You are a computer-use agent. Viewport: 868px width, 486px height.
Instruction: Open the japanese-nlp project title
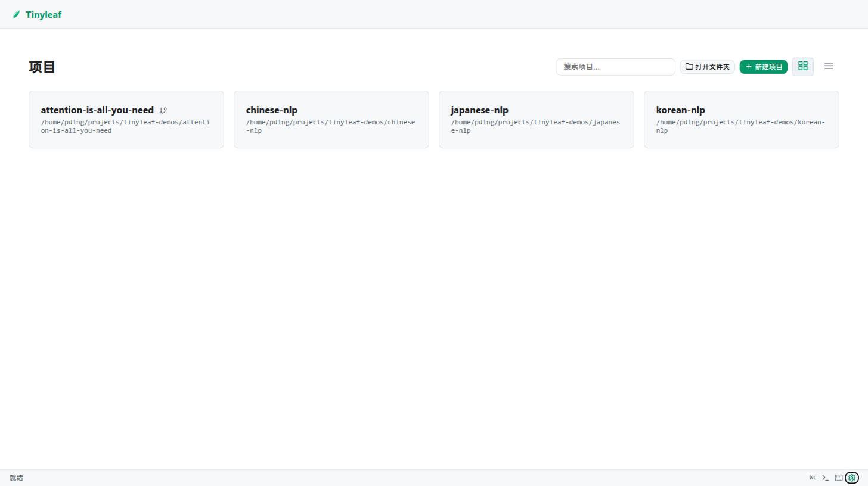[479, 110]
